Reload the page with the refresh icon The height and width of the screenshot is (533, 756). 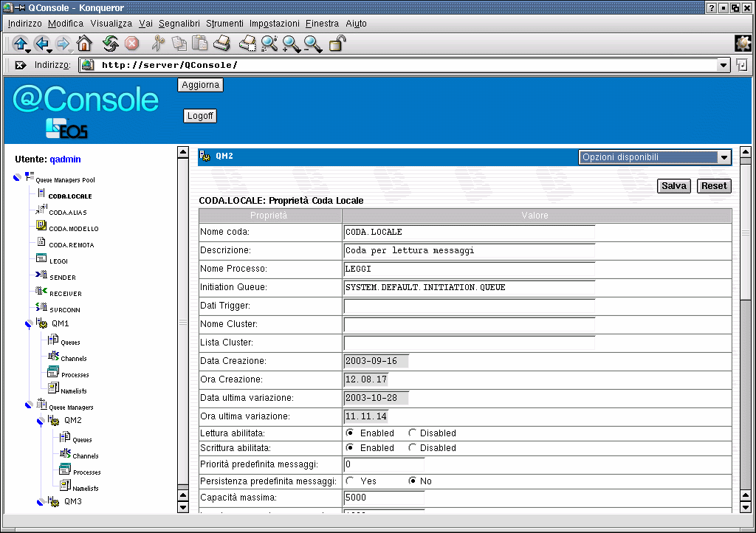[111, 44]
